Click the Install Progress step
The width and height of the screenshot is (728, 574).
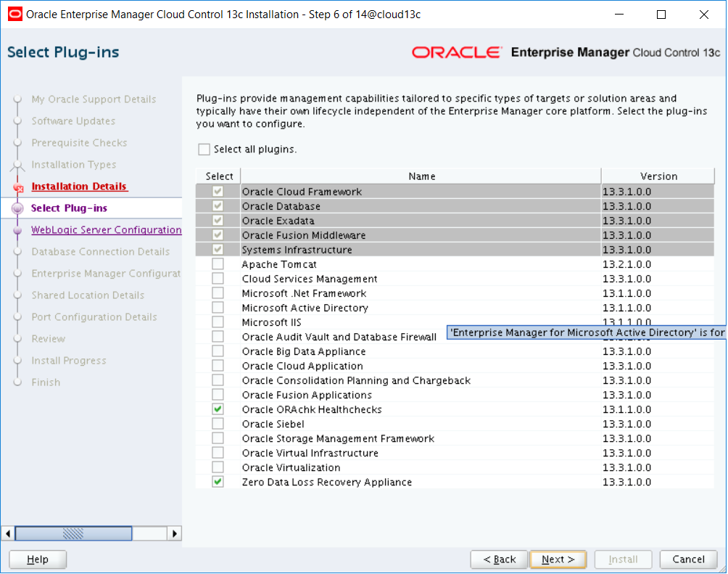[x=69, y=361]
